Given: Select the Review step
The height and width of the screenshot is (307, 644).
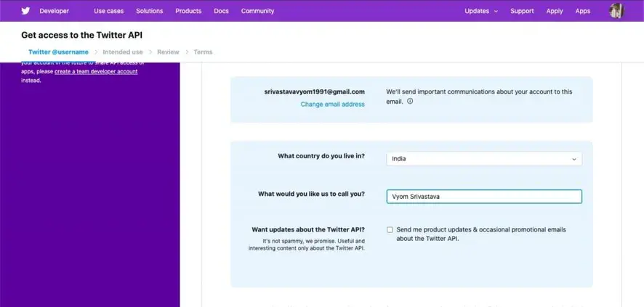Looking at the screenshot, I should [169, 52].
